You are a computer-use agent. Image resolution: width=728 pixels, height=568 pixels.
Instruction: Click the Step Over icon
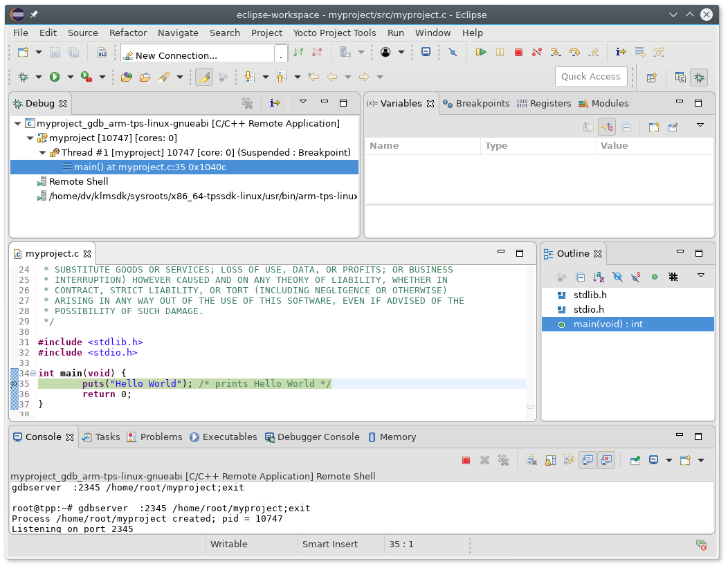[x=574, y=52]
